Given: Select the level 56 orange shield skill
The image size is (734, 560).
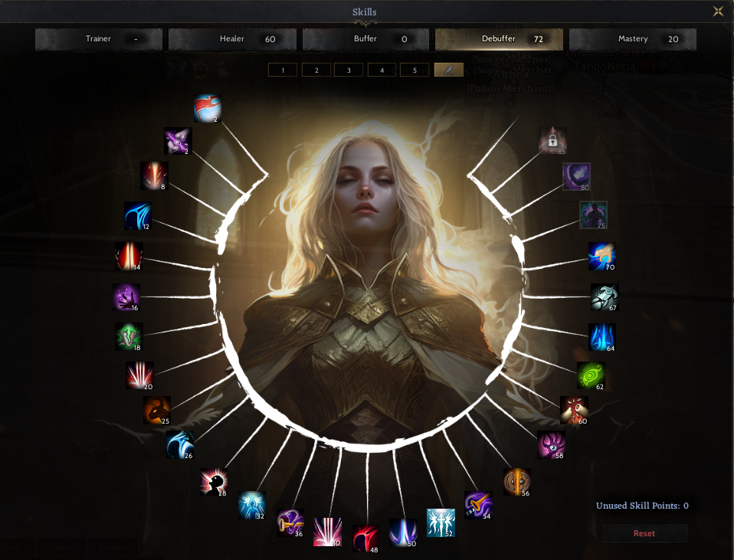Looking at the screenshot, I should tap(517, 482).
